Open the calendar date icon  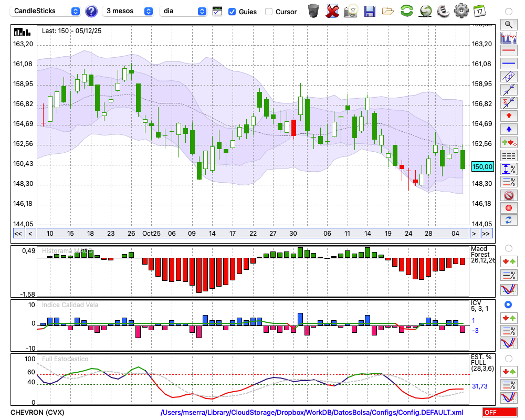[479, 11]
